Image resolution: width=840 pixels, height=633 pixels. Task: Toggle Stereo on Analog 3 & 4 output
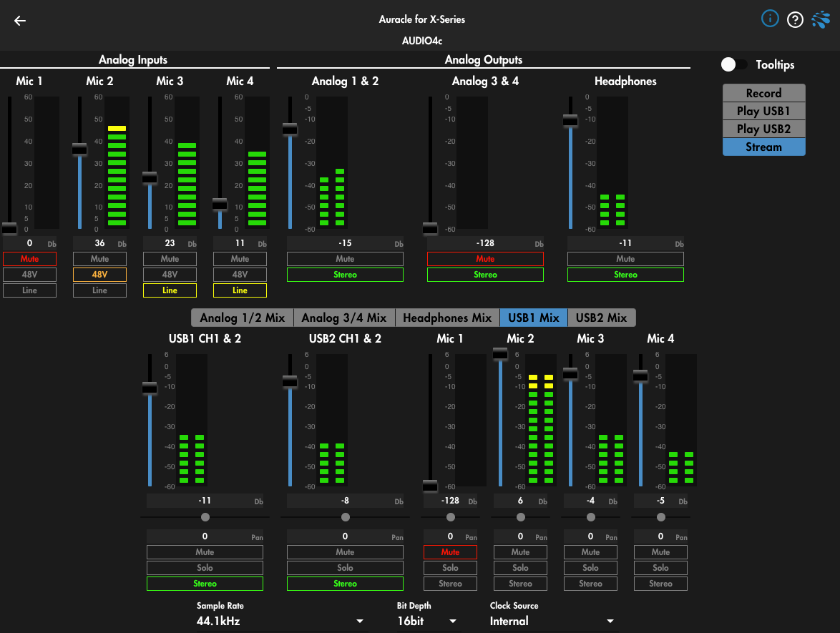pyautogui.click(x=485, y=275)
